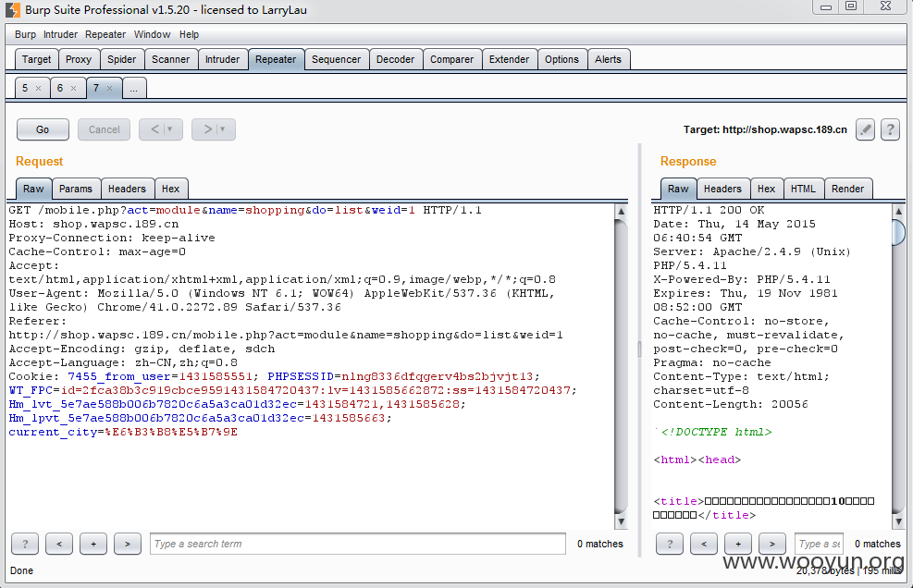Select request Hex view tab

tap(170, 189)
